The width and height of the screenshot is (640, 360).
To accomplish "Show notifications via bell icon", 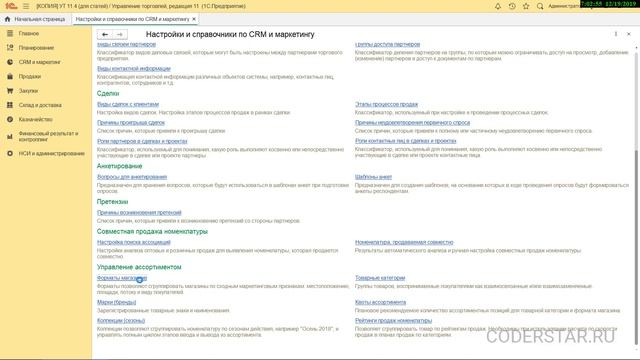I will 498,6.
